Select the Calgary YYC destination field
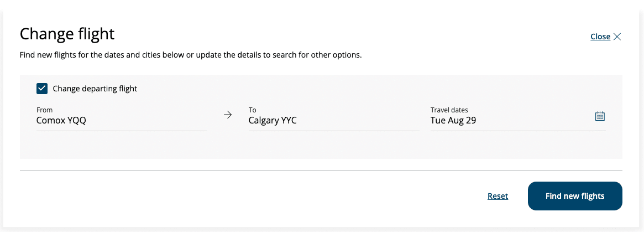This screenshot has height=232, width=644. click(333, 120)
